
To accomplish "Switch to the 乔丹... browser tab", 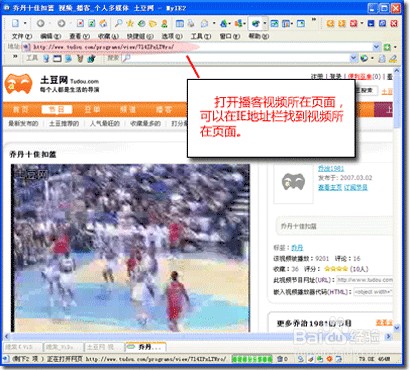I will 145,347.
